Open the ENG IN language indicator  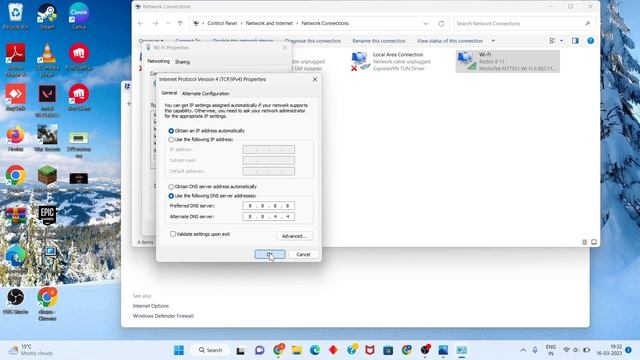pos(551,350)
